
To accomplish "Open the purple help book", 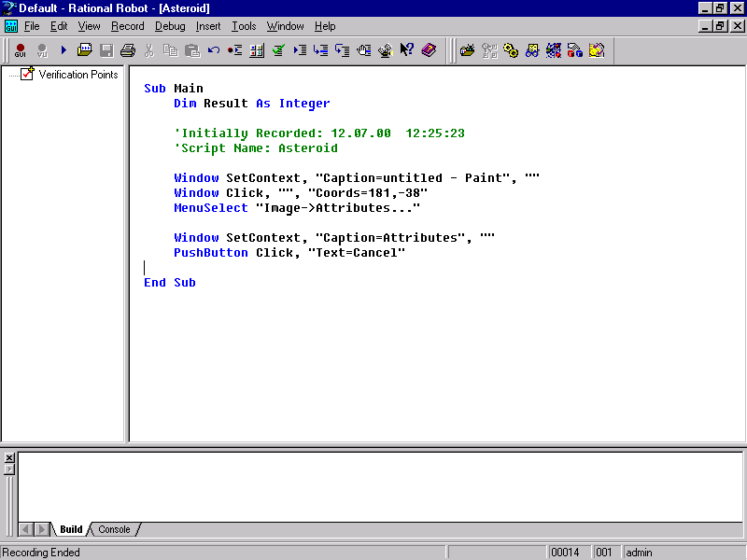I will (x=429, y=50).
